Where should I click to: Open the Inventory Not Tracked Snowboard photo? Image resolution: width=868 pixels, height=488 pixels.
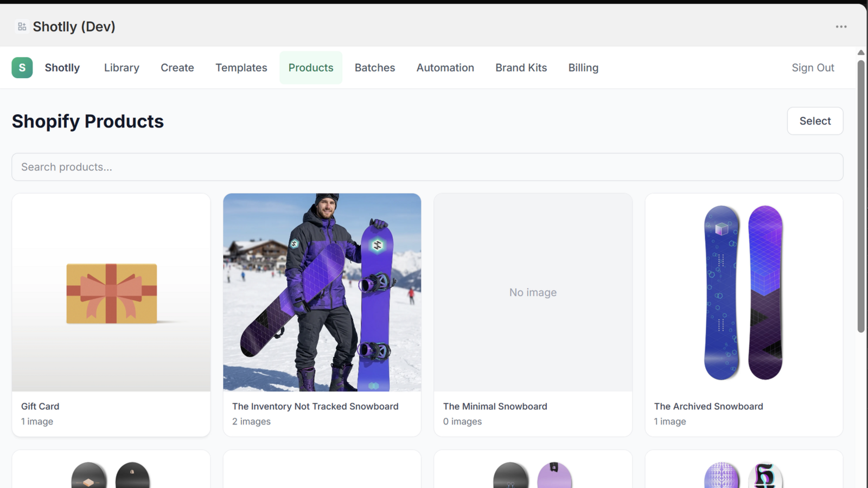322,293
